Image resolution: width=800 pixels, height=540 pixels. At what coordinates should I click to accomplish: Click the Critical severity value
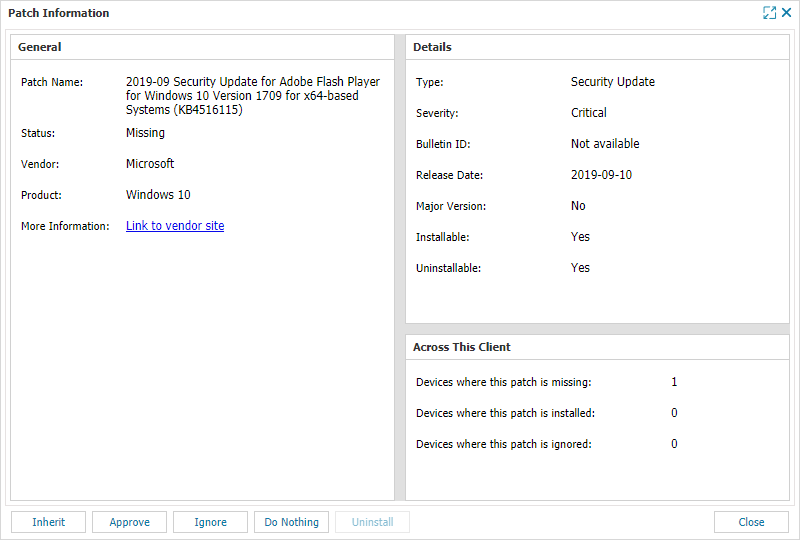[x=589, y=113]
